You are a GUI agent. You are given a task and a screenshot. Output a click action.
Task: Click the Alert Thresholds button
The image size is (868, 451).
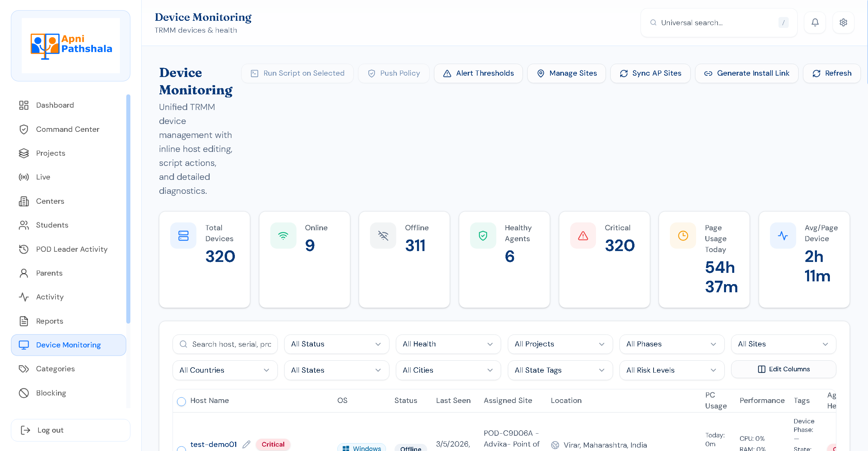tap(478, 73)
